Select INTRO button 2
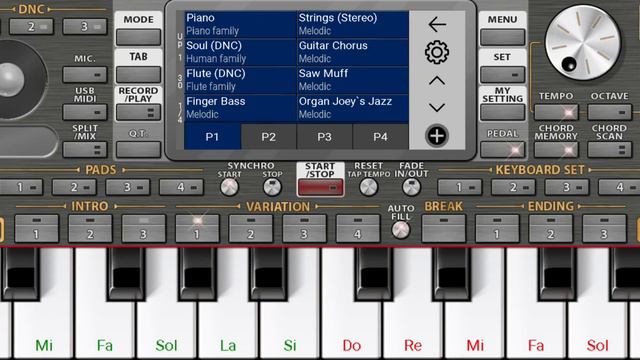This screenshot has width=640, height=360. 90,229
